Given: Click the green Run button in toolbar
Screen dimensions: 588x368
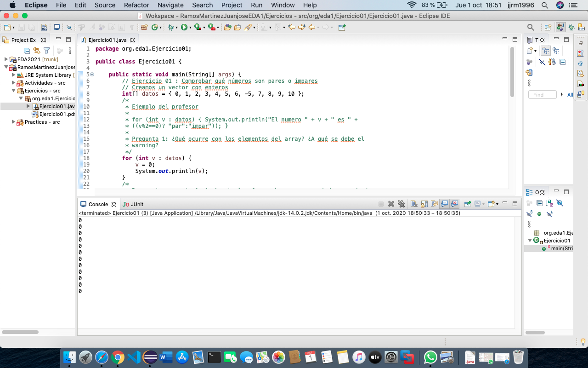Looking at the screenshot, I should 184,27.
